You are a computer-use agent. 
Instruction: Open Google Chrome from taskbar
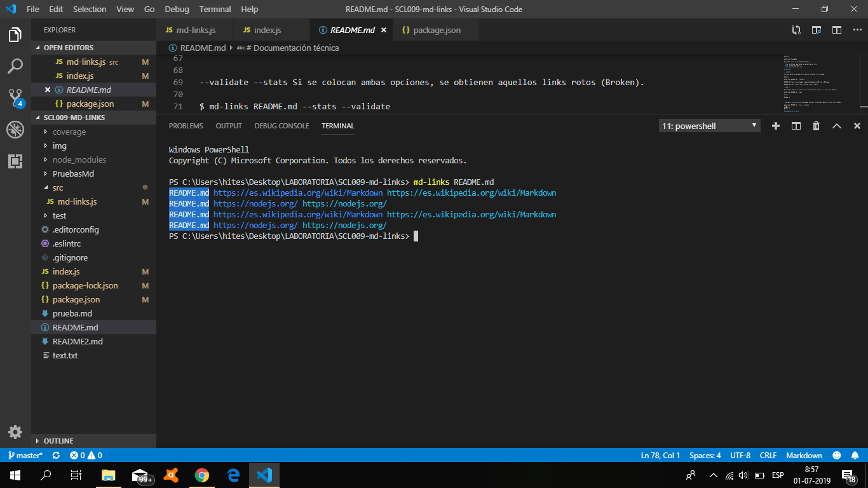pyautogui.click(x=201, y=475)
